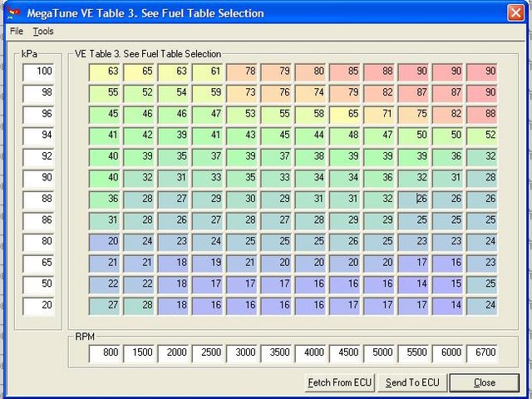Select the 92 kPa bin field
Screen dimensions: 532x399
click(38, 157)
